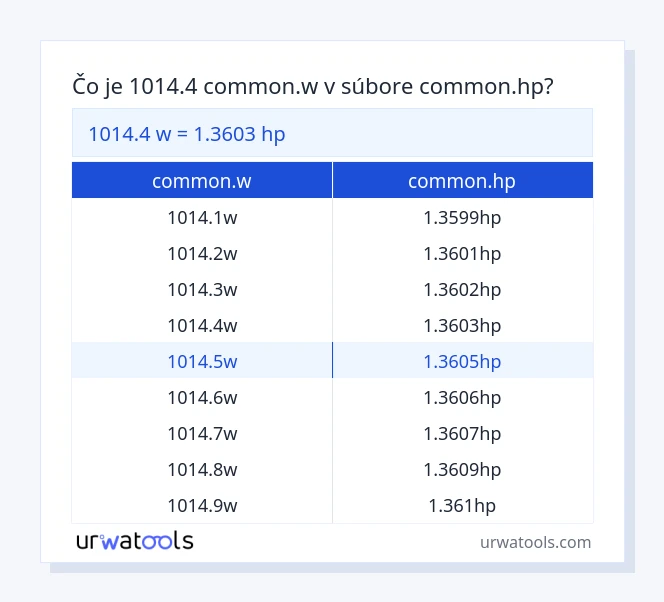Viewport: 664px width, 602px height.
Task: Click the 1014.1w table cell
Action: (x=202, y=217)
